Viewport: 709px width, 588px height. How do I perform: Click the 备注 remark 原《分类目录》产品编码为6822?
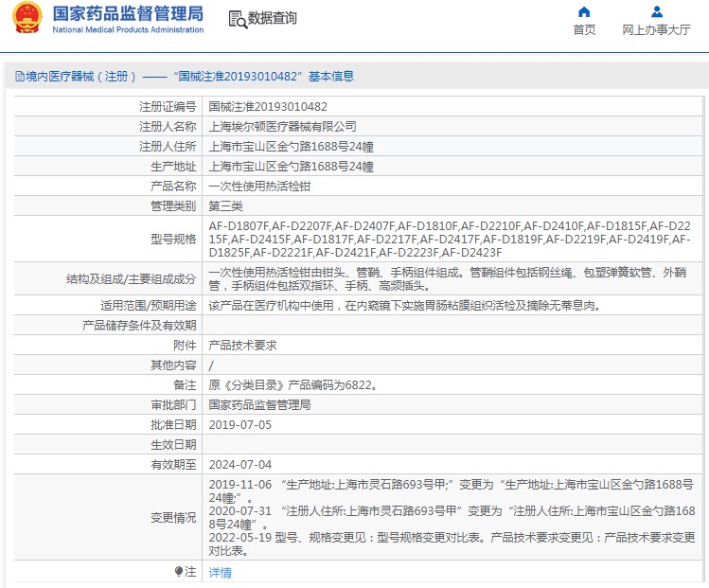(x=293, y=385)
